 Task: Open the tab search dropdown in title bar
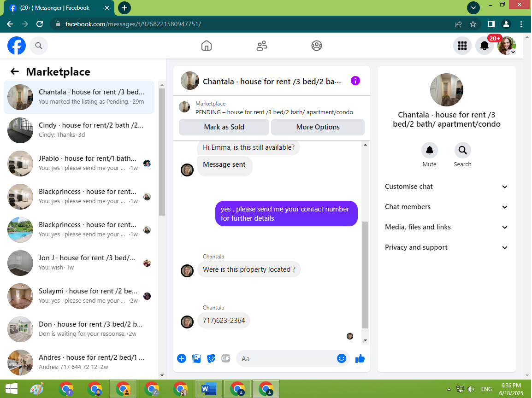click(x=473, y=8)
